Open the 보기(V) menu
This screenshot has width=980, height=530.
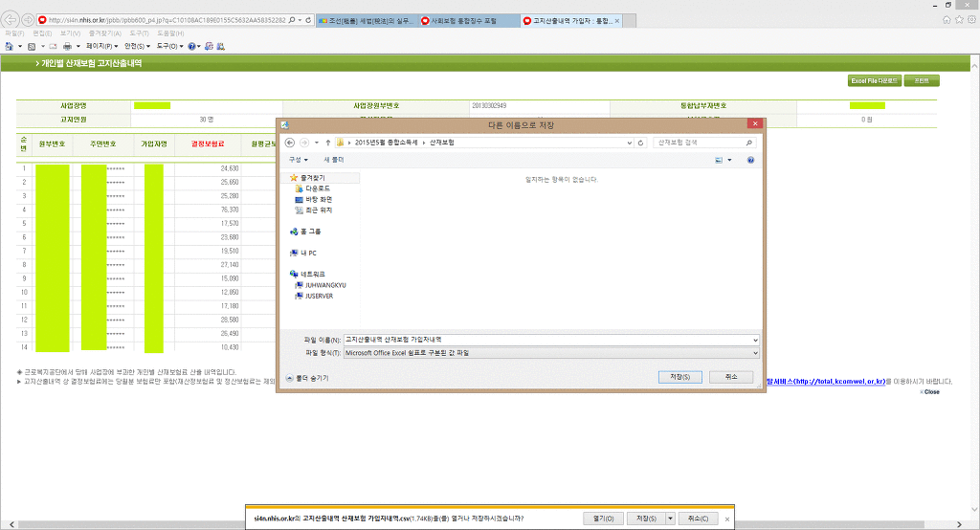pos(70,33)
